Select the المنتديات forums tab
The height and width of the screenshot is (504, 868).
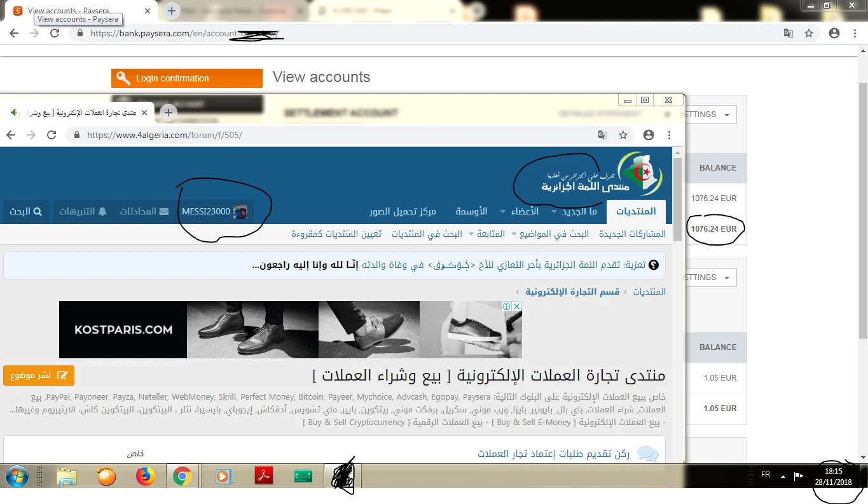tap(636, 211)
